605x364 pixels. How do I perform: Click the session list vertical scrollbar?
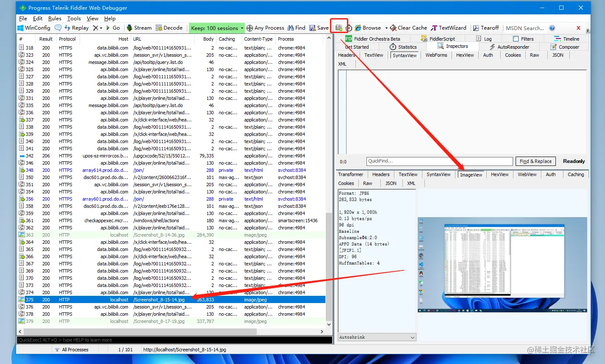[x=329, y=182]
